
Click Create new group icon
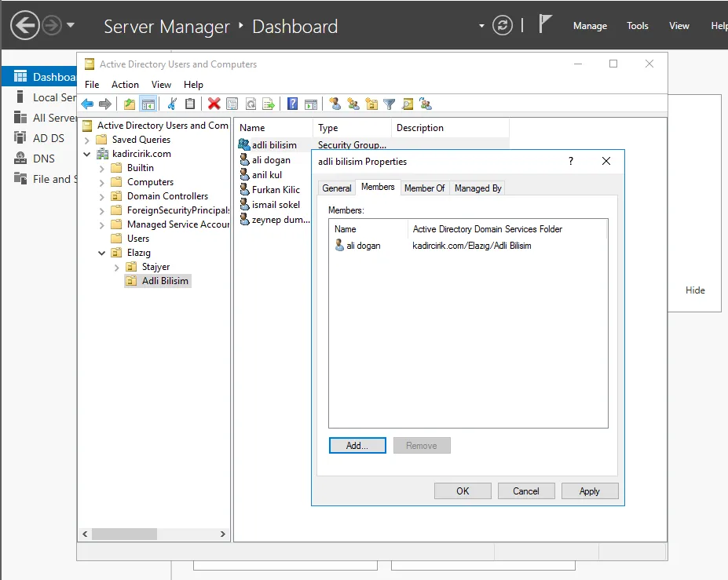click(353, 104)
